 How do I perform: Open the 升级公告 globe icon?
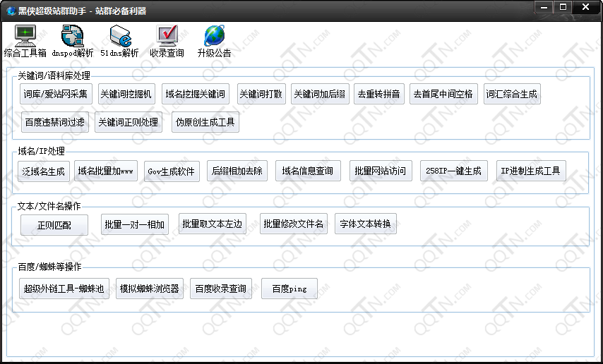click(214, 35)
